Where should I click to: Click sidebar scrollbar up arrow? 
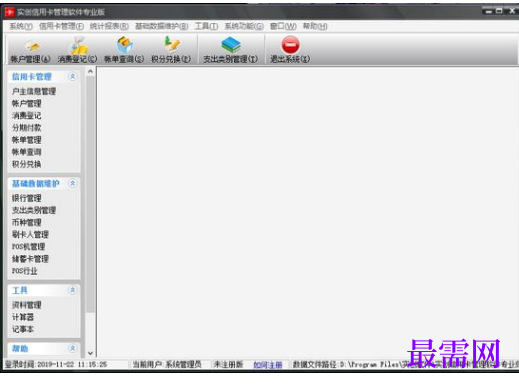click(90, 71)
